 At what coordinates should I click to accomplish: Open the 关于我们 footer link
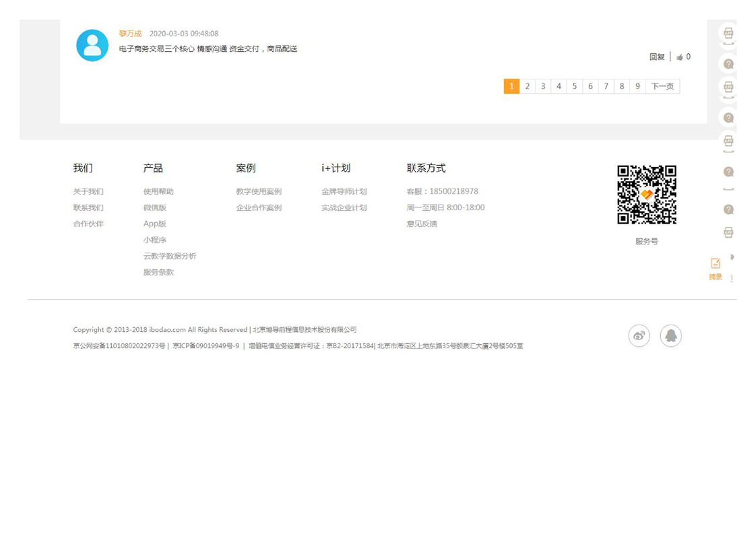click(x=88, y=192)
